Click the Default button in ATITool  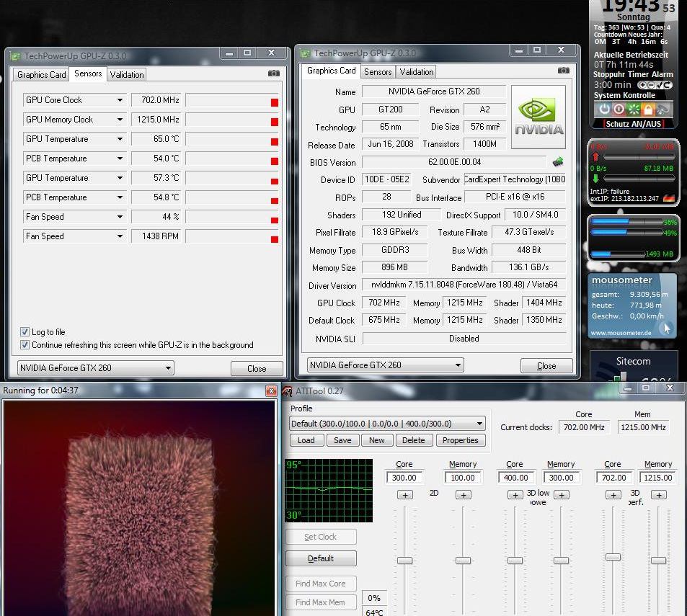pyautogui.click(x=321, y=558)
